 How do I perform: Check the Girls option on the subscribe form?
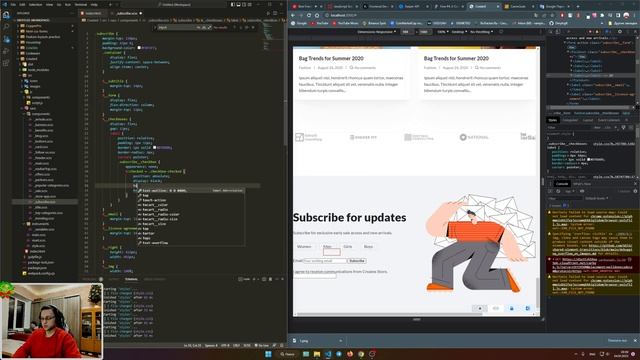coord(348,247)
